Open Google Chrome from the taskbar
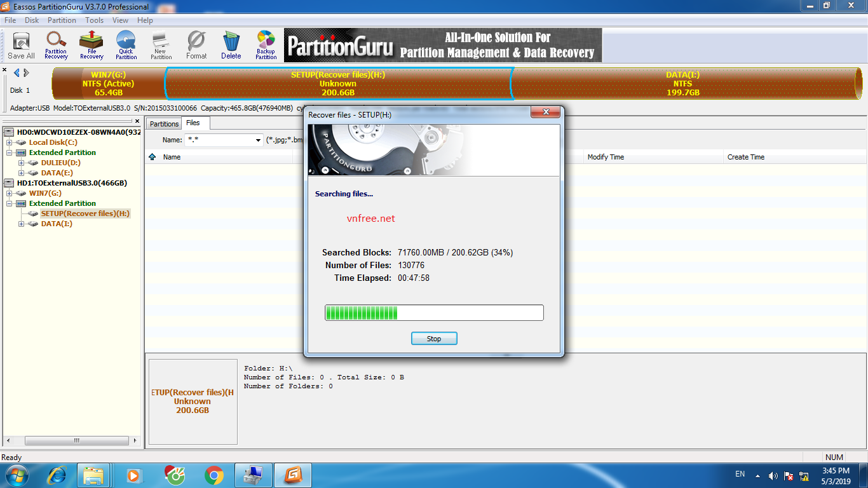Image resolution: width=868 pixels, height=488 pixels. (214, 475)
